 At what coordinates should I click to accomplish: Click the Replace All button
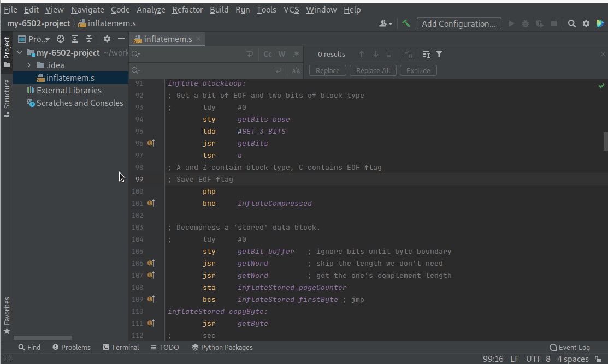(373, 70)
